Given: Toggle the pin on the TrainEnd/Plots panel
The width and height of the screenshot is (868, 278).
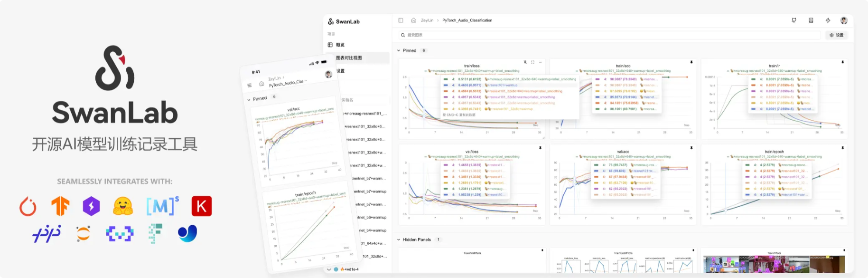Looking at the screenshot, I should pyautogui.click(x=693, y=250).
